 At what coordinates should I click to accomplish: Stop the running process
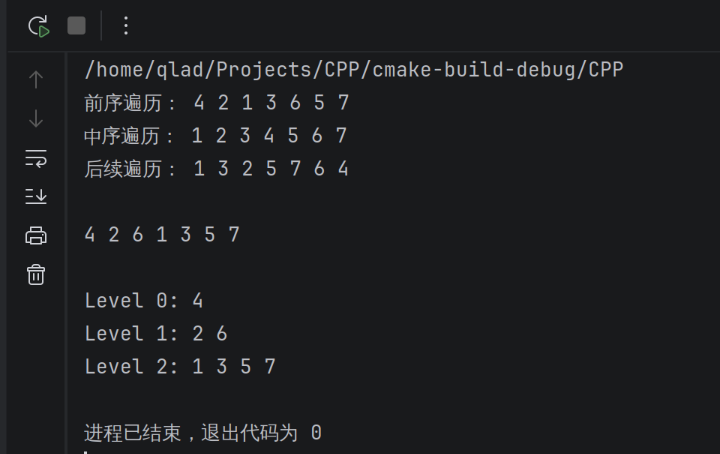(x=76, y=26)
